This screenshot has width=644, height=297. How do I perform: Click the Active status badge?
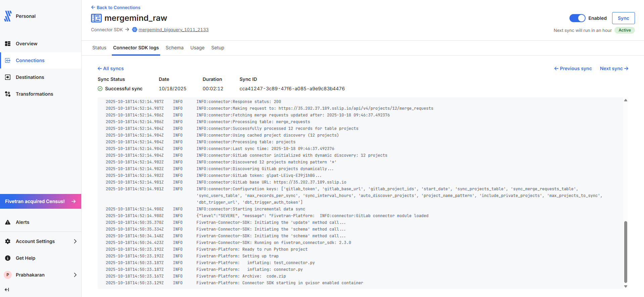(625, 30)
